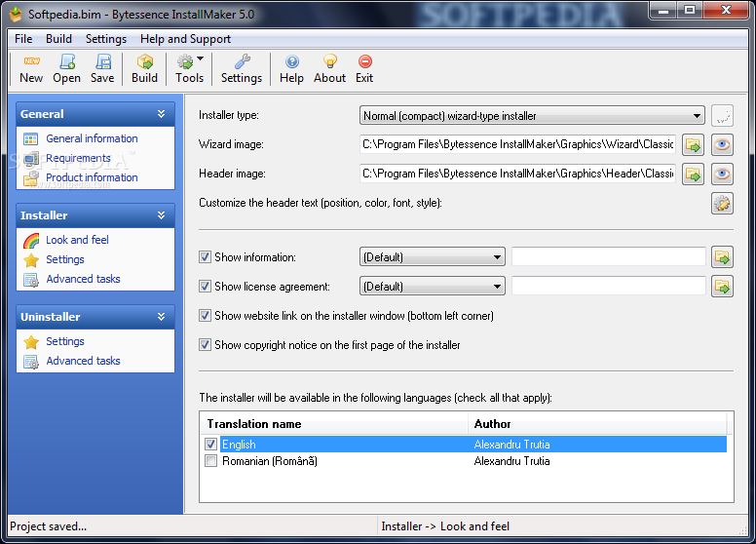The height and width of the screenshot is (544, 756).
Task: Click the Translation name column header
Action: click(334, 424)
